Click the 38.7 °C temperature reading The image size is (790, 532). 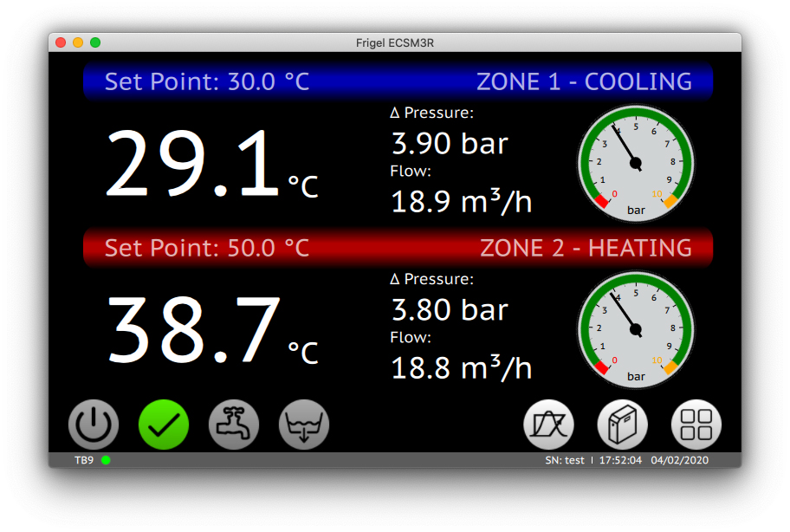(x=211, y=329)
